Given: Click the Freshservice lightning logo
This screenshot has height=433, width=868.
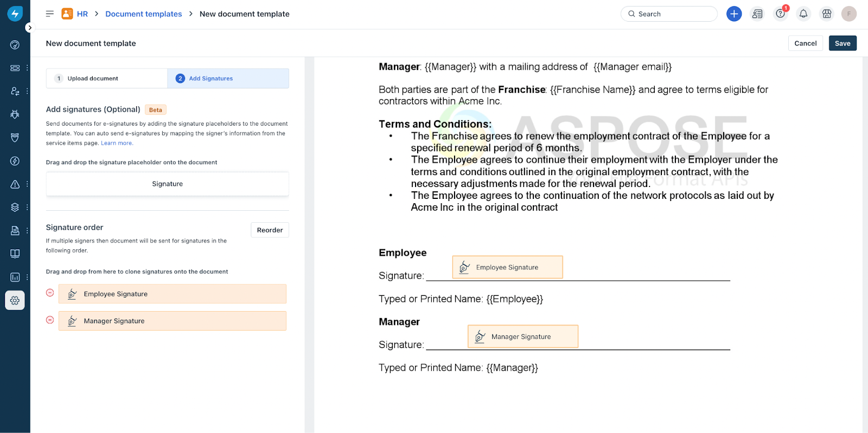Looking at the screenshot, I should click(15, 14).
